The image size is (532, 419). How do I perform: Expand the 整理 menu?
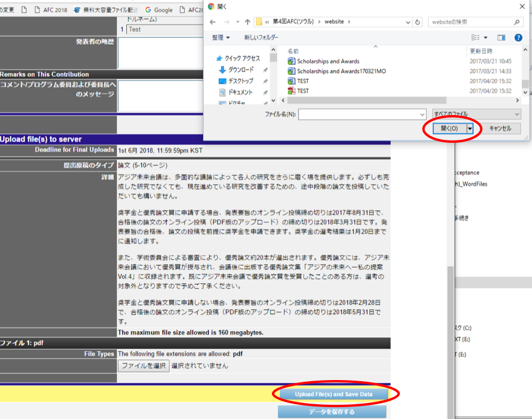point(221,38)
